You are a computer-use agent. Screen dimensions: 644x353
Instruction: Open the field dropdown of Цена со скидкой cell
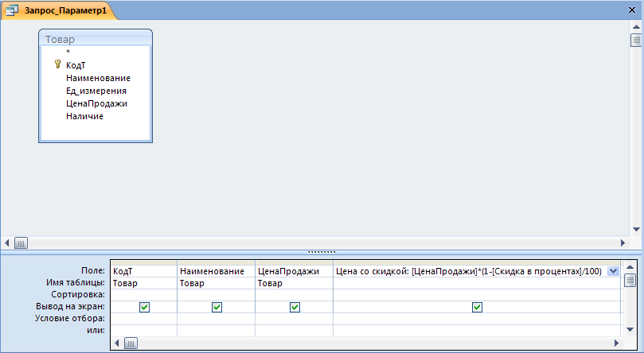click(613, 271)
